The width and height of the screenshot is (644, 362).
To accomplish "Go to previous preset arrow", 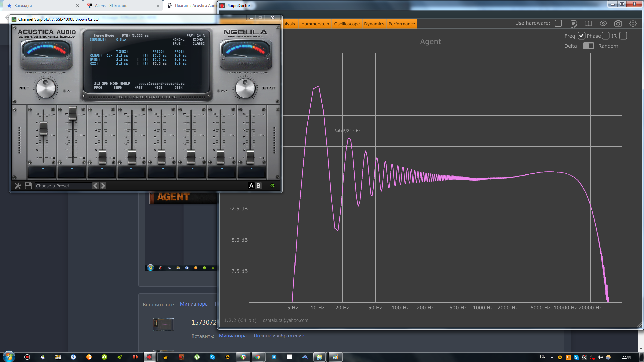I will click(x=96, y=186).
